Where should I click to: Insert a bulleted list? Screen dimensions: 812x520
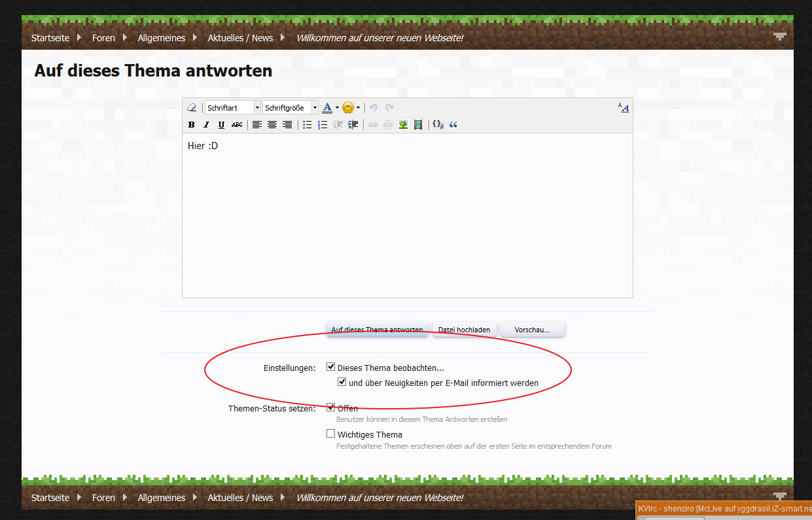308,125
